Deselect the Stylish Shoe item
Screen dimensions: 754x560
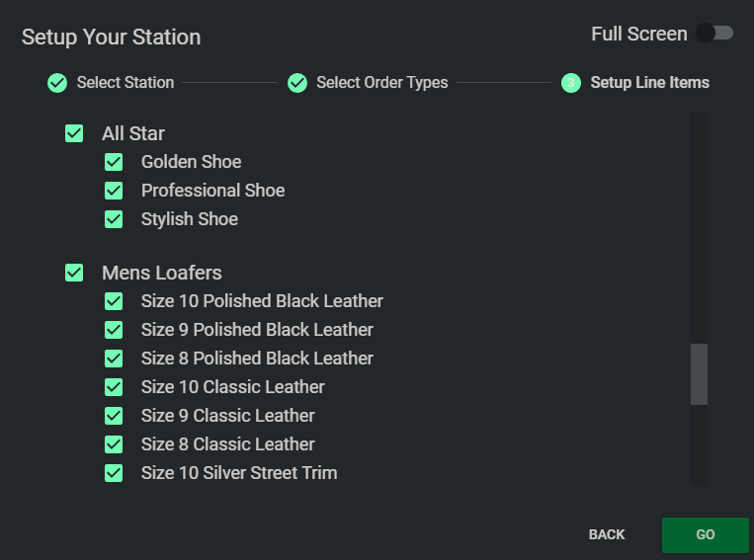click(114, 219)
